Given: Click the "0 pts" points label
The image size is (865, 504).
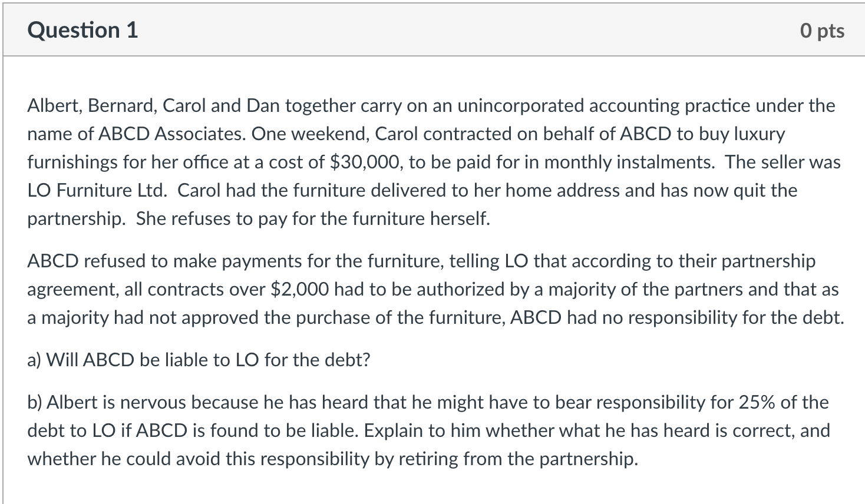Looking at the screenshot, I should coord(822,31).
